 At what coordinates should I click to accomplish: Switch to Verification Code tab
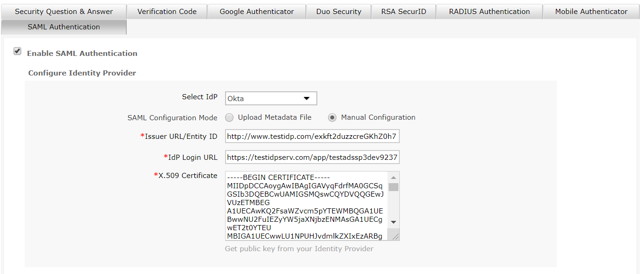(x=167, y=12)
